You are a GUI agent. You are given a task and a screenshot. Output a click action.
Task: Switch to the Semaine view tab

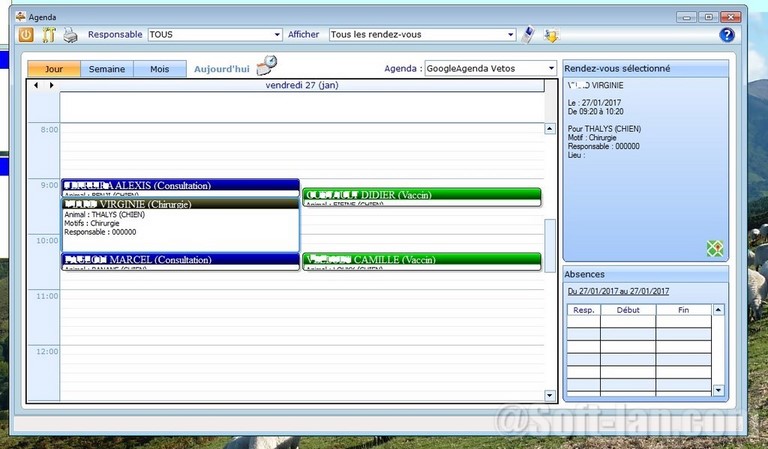(x=107, y=69)
